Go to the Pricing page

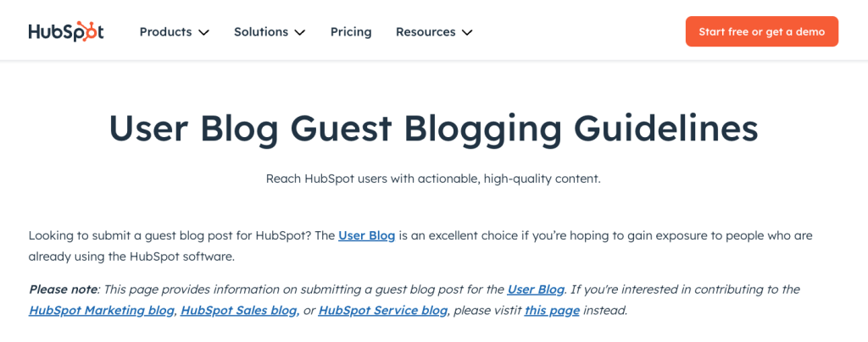(351, 31)
